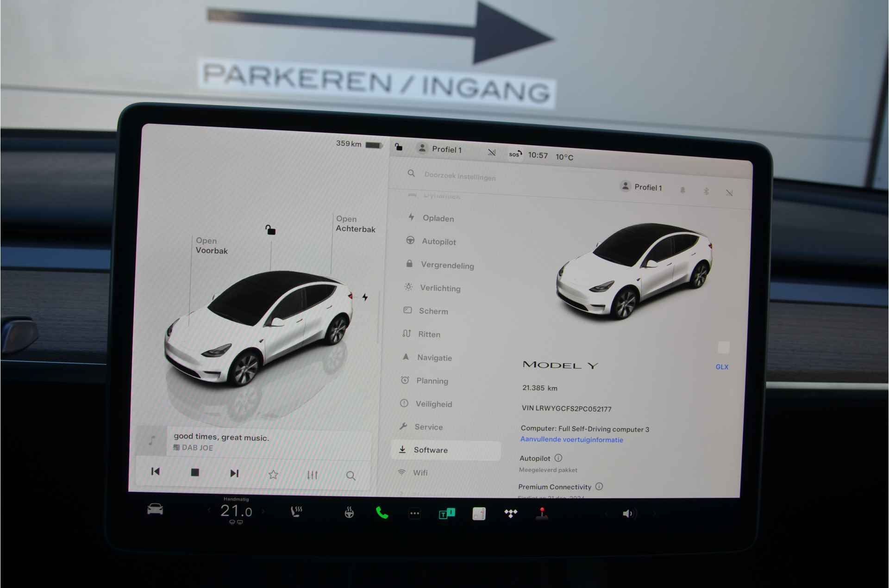Tap Open Voorbak to open frunk

[x=212, y=246]
